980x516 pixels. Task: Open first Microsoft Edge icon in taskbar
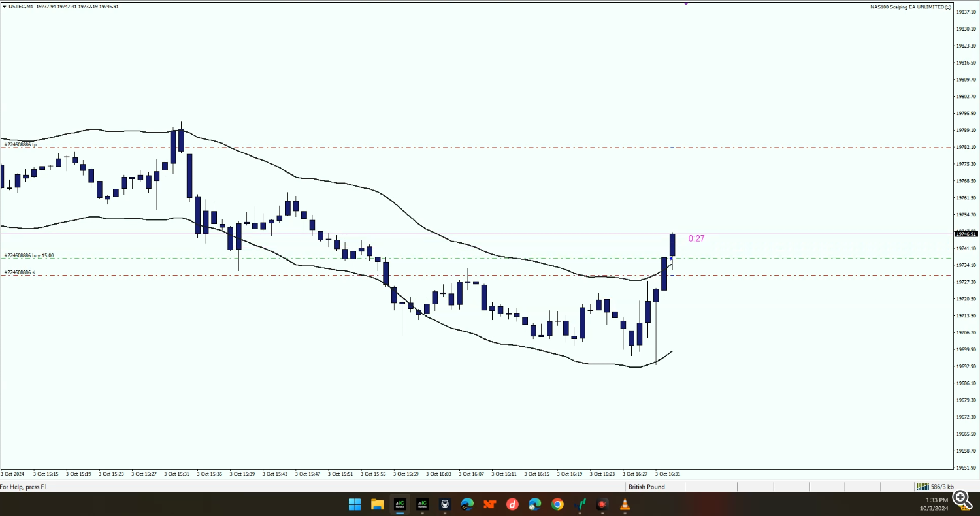467,504
